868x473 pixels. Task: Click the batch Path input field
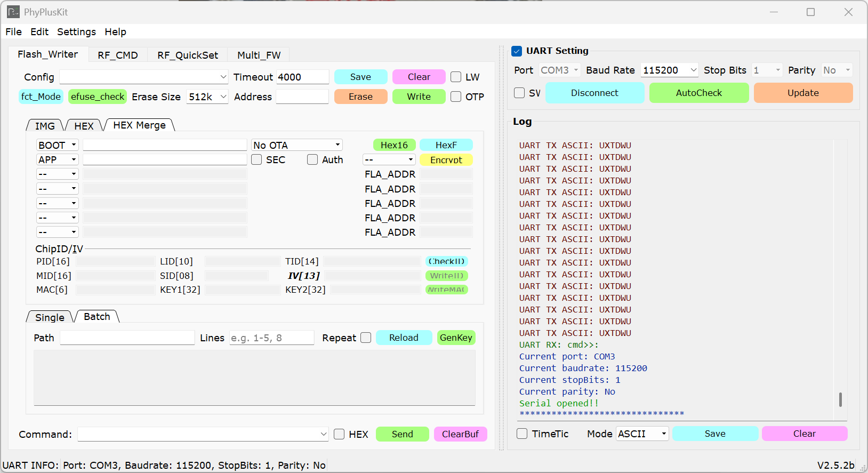point(127,338)
